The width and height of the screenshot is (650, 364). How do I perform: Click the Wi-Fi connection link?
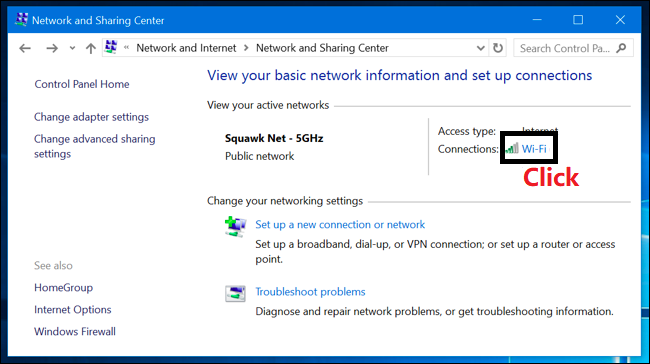[x=534, y=149]
